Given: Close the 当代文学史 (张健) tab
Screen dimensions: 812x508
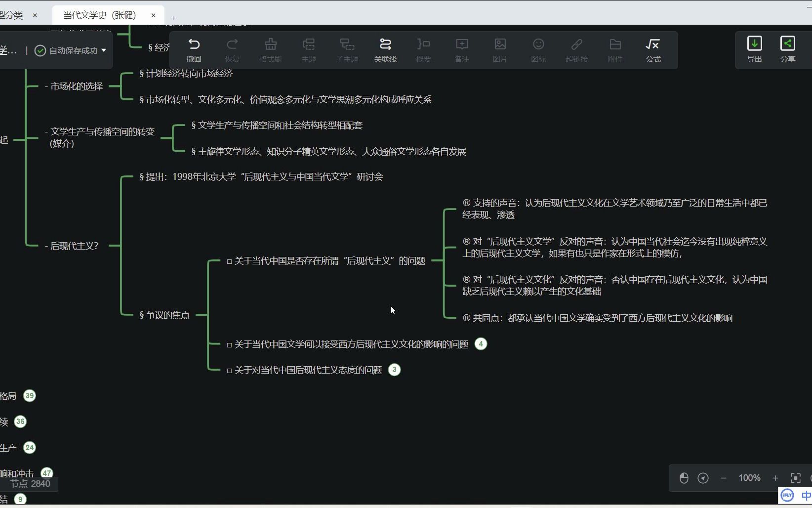Looking at the screenshot, I should click(x=154, y=15).
